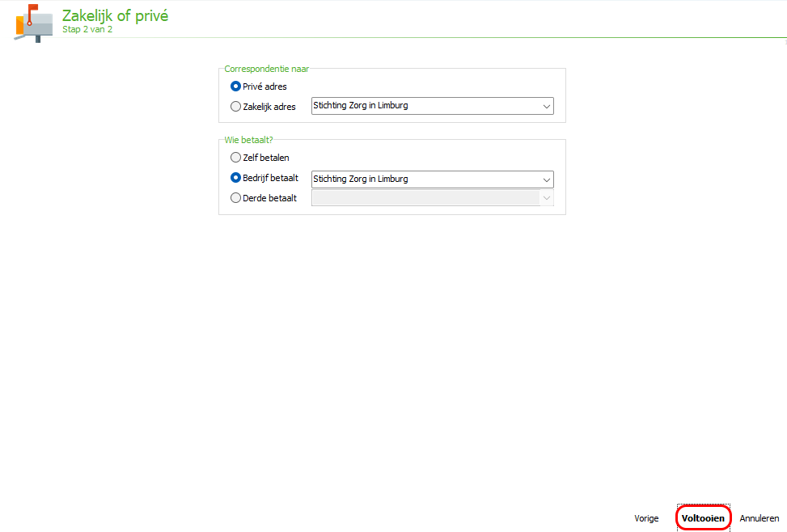Click the Zakelijk of privé heading
The image size is (787, 532).
pos(116,15)
